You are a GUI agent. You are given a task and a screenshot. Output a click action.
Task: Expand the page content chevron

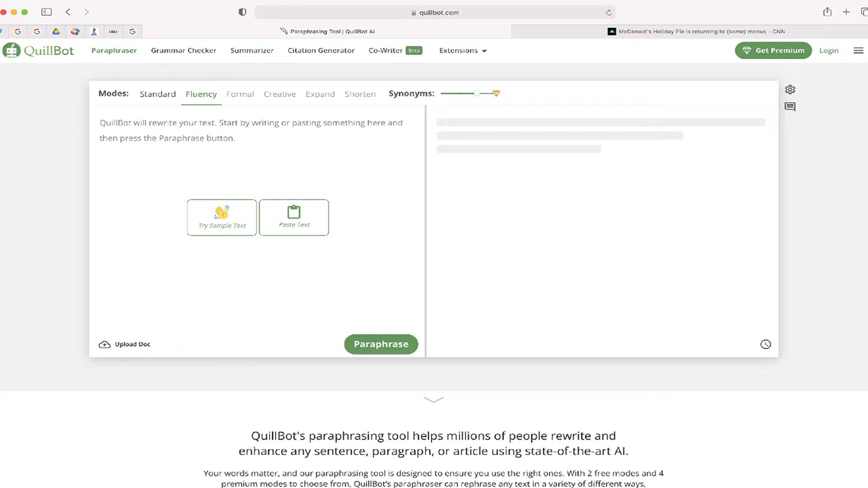click(434, 399)
